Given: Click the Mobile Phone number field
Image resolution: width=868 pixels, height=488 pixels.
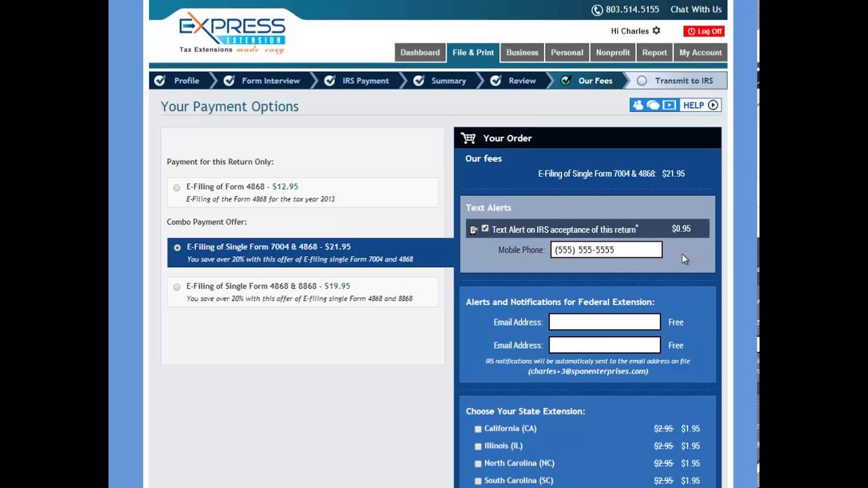Looking at the screenshot, I should coord(606,250).
